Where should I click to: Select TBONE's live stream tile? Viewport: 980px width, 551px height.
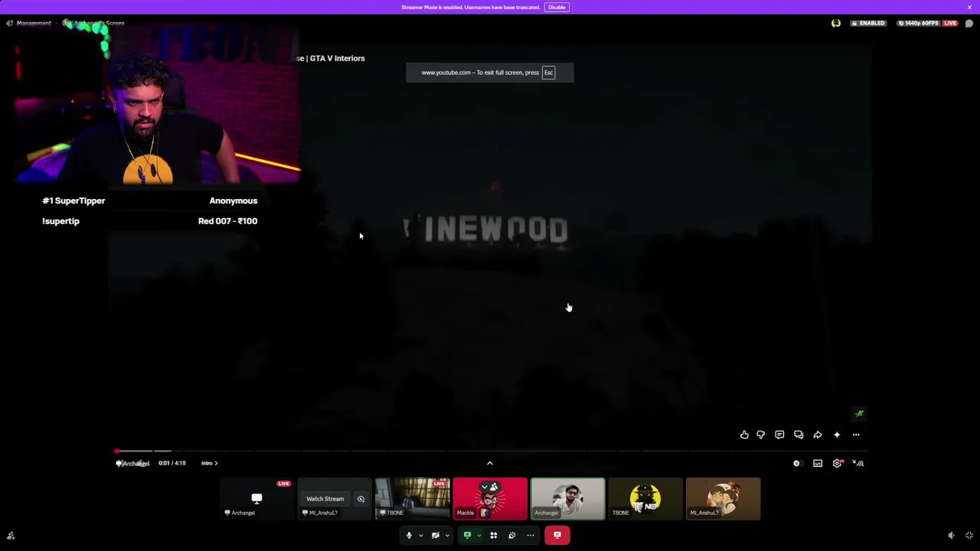(412, 499)
